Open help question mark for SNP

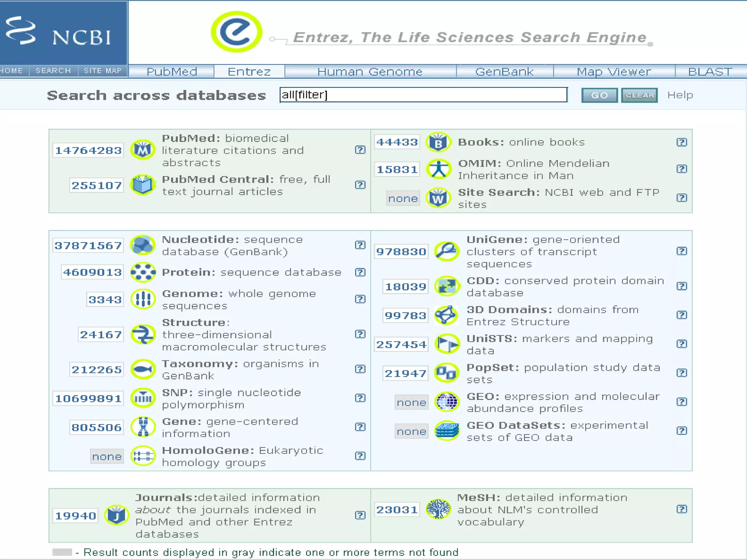coord(360,398)
